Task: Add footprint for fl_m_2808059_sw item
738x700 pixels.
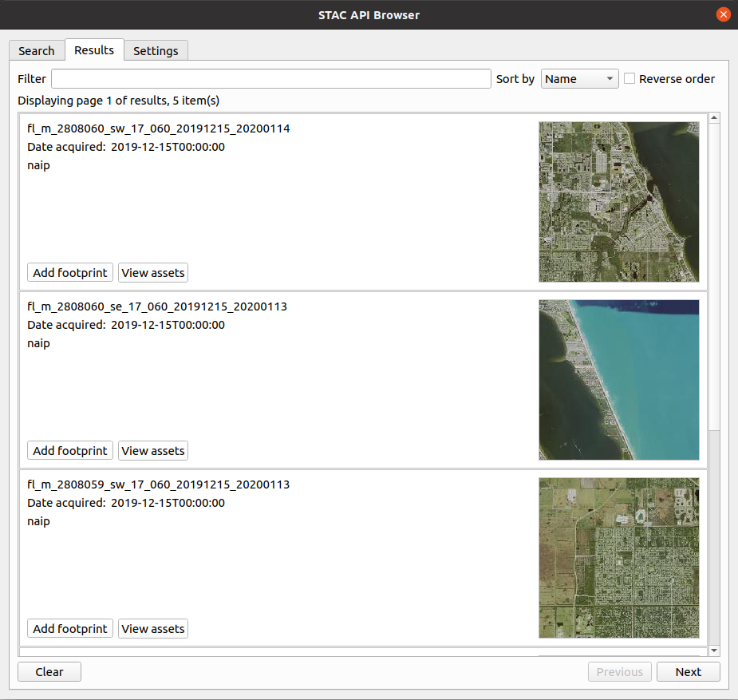Action: tap(70, 629)
